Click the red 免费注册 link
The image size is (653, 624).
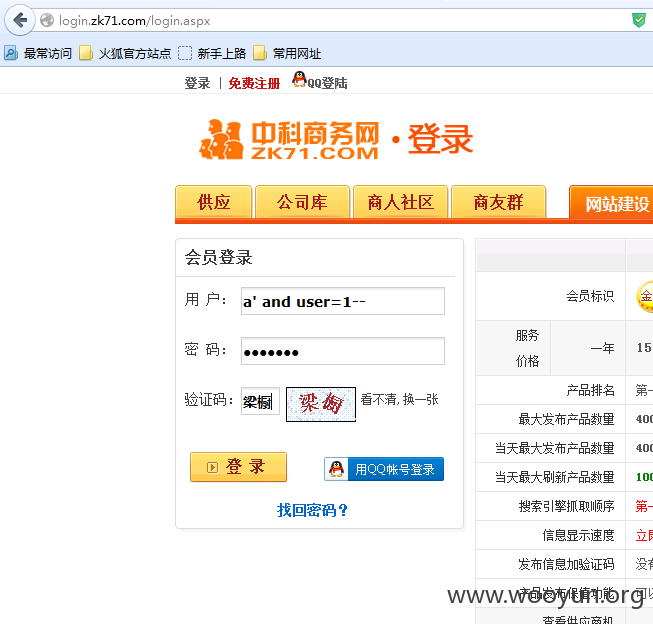[x=254, y=83]
